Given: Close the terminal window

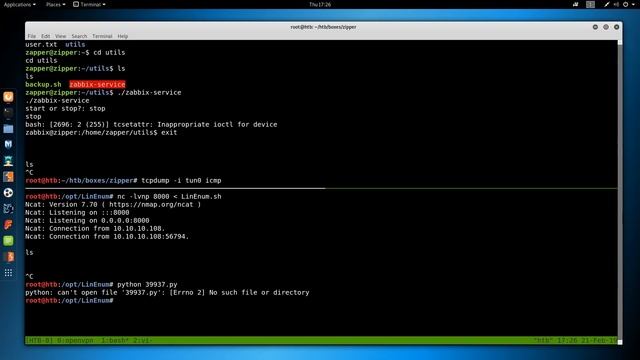Looking at the screenshot, I should [x=616, y=27].
